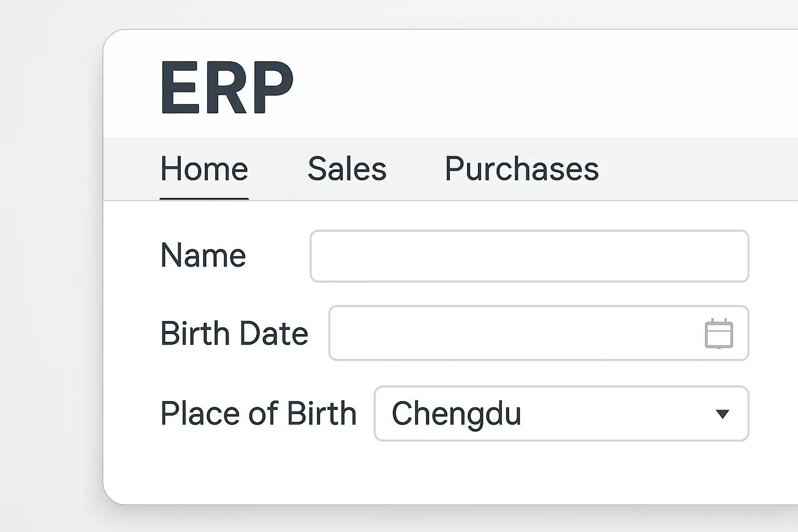798x532 pixels.
Task: Focus the Name text field
Action: [529, 256]
